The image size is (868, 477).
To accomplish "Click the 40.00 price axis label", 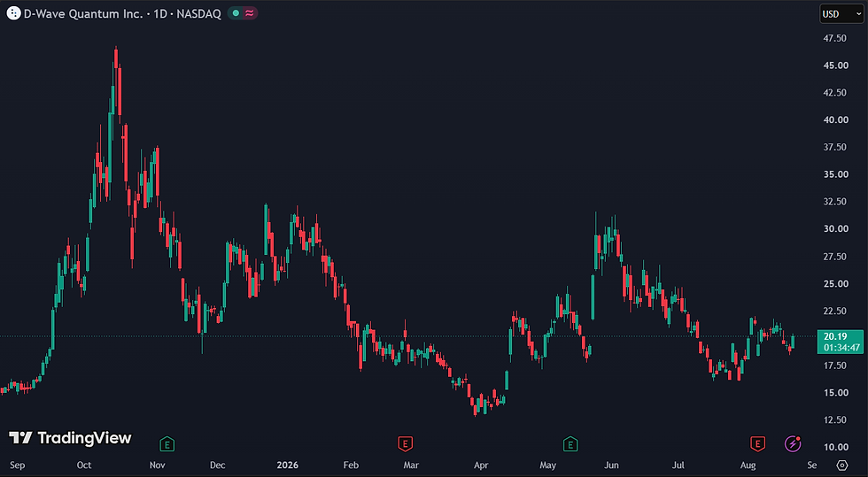I will [836, 119].
